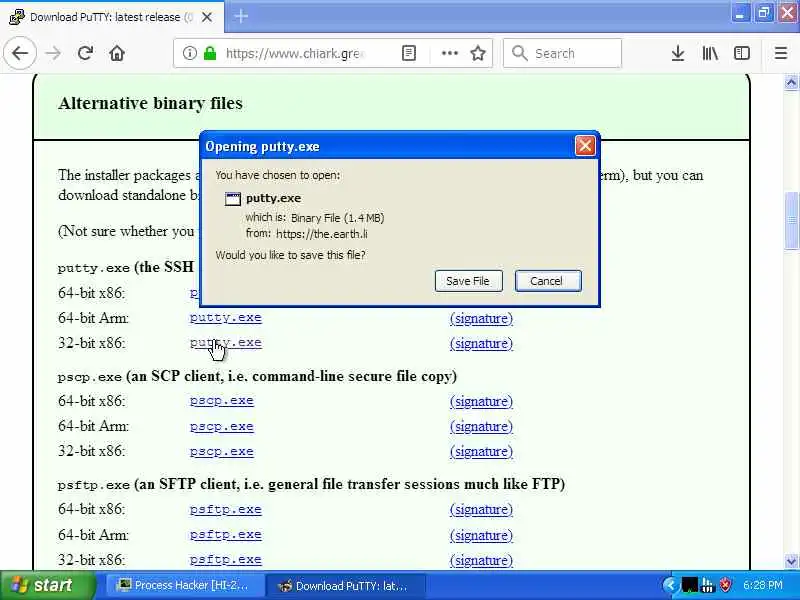Open signature link for 64-bit Arm putty.exe

click(481, 318)
